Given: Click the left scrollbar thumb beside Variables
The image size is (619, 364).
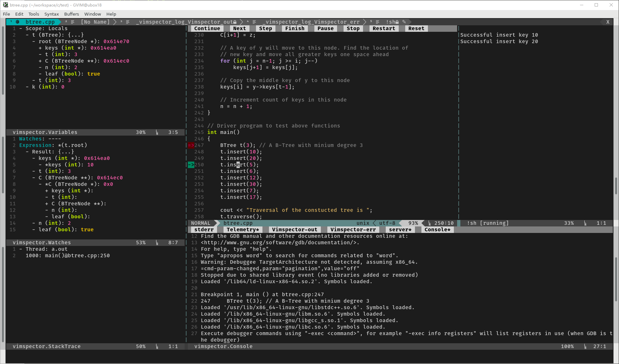Looking at the screenshot, I should 3,60.
